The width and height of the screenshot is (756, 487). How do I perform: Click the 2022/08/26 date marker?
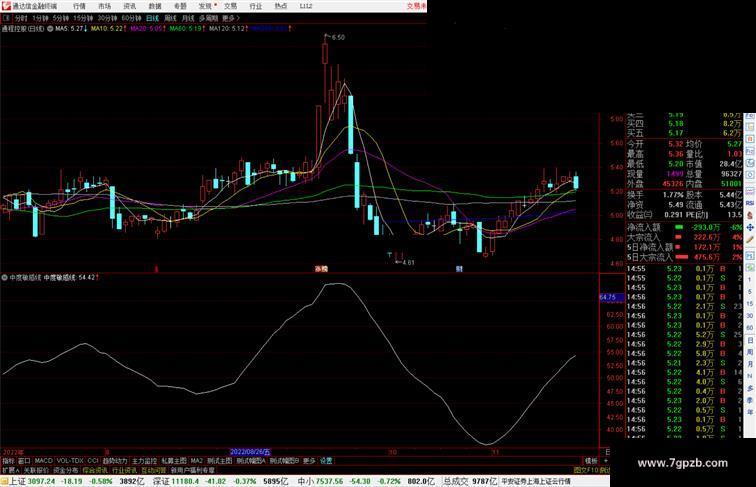pos(250,452)
